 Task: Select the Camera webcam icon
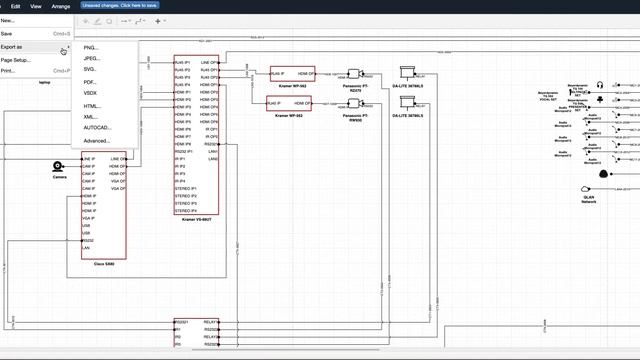(x=58, y=166)
